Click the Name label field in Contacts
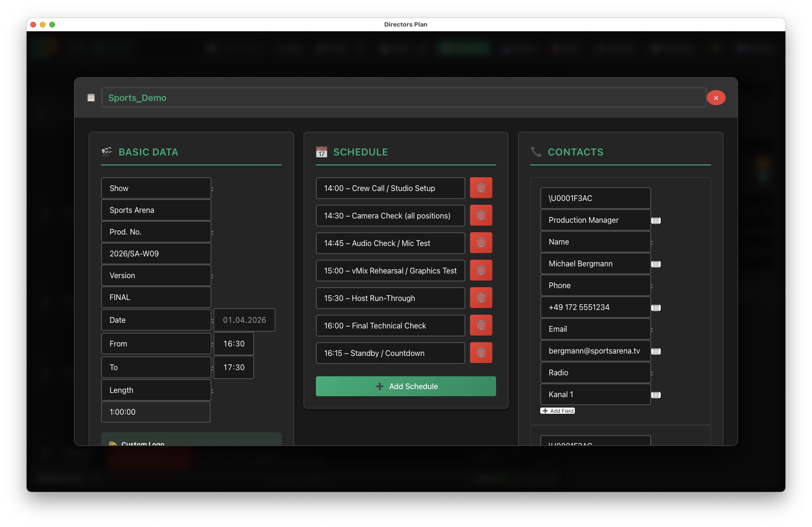 pyautogui.click(x=596, y=242)
